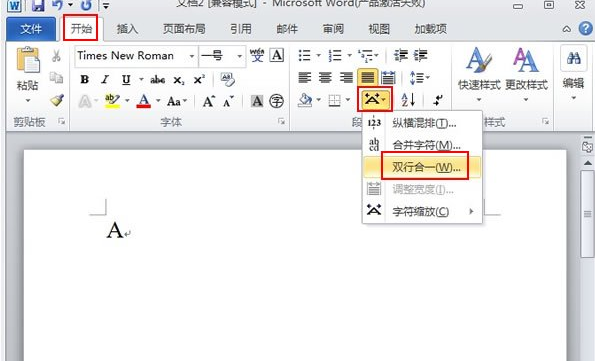Increase paragraph indent

click(x=420, y=56)
